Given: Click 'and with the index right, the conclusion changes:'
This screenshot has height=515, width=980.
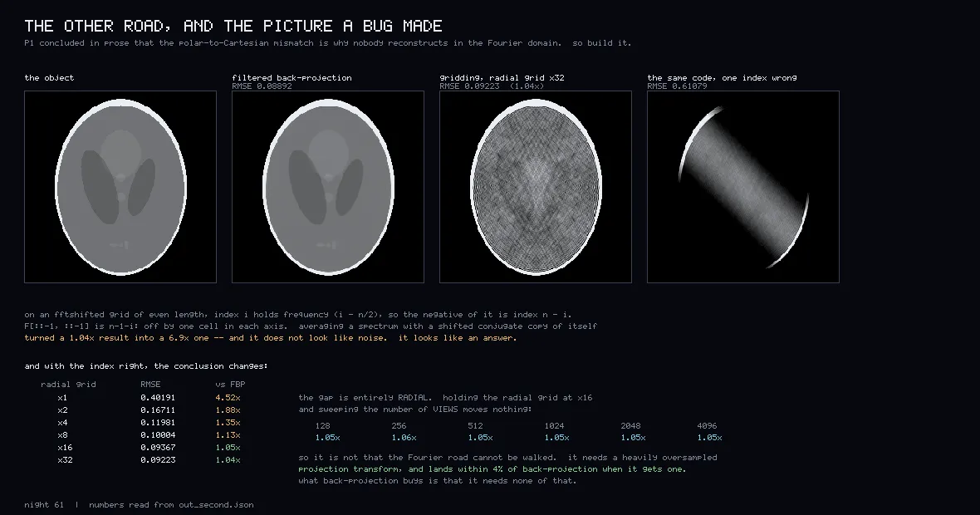Looking at the screenshot, I should pos(146,365).
